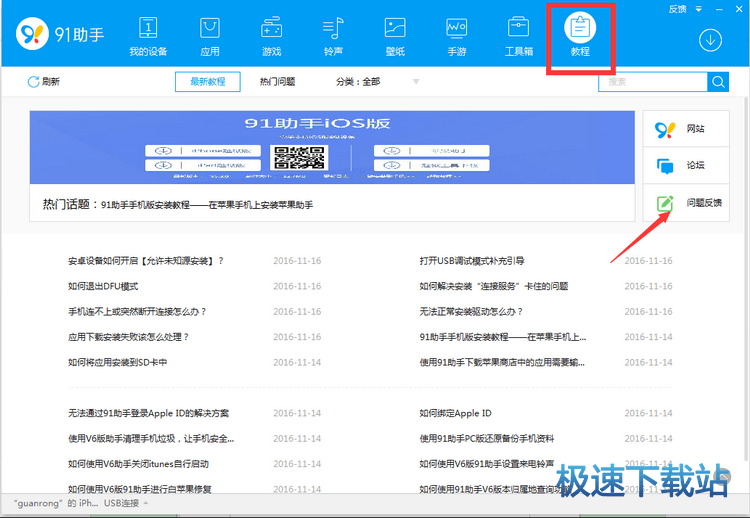Open the 工具箱 (Toolbox) section
Viewport: 750px width, 518px height.
[x=518, y=37]
